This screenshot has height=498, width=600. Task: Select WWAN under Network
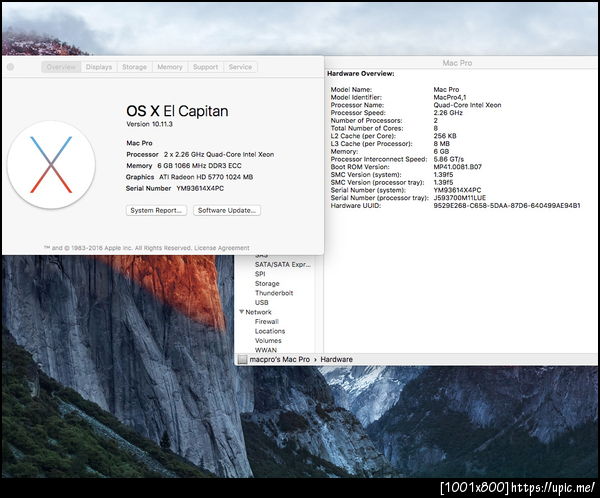pyautogui.click(x=266, y=350)
